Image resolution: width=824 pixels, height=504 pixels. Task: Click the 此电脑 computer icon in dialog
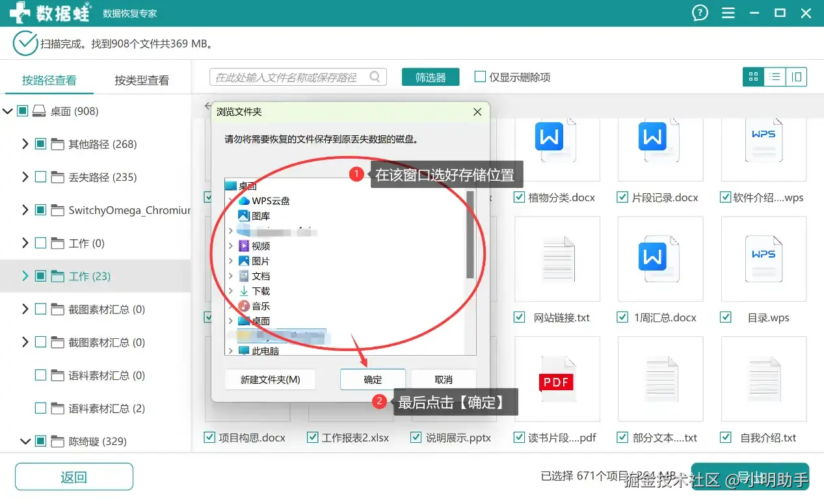[244, 351]
